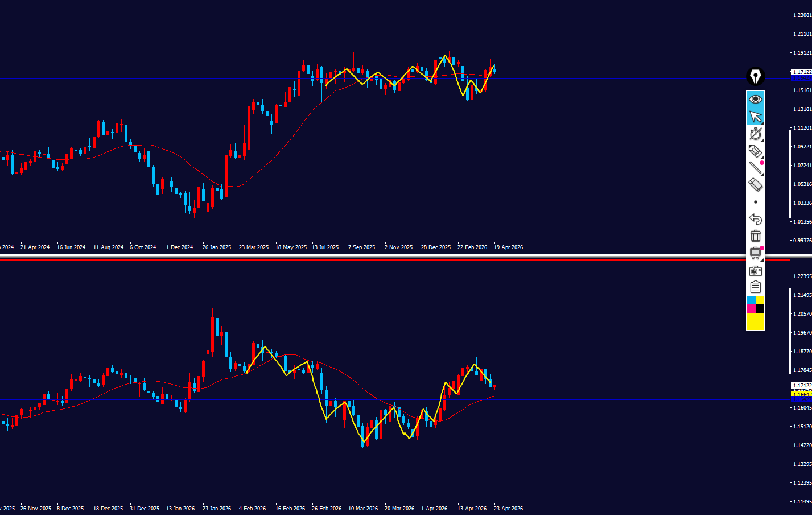Click the crossed-out stopwatch tool
The image size is (812, 516).
tap(755, 134)
